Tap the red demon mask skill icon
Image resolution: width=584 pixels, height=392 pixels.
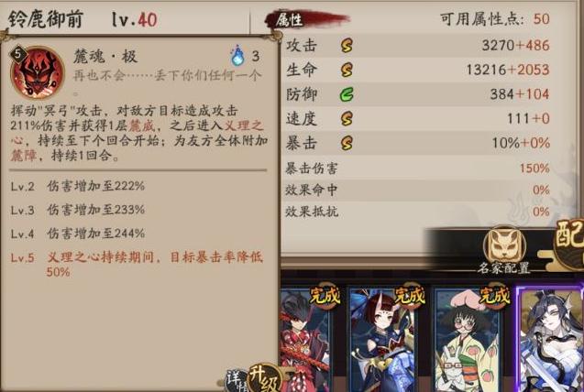pyautogui.click(x=38, y=71)
